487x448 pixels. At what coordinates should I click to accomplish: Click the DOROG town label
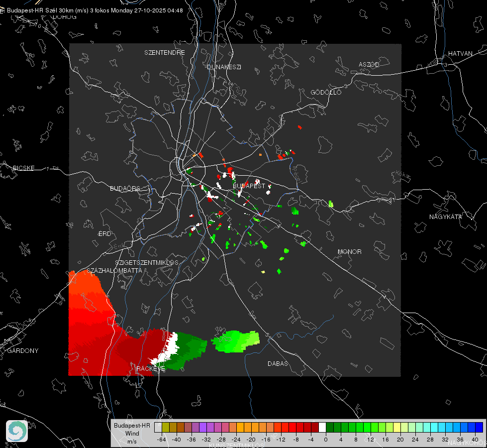tap(65, 17)
